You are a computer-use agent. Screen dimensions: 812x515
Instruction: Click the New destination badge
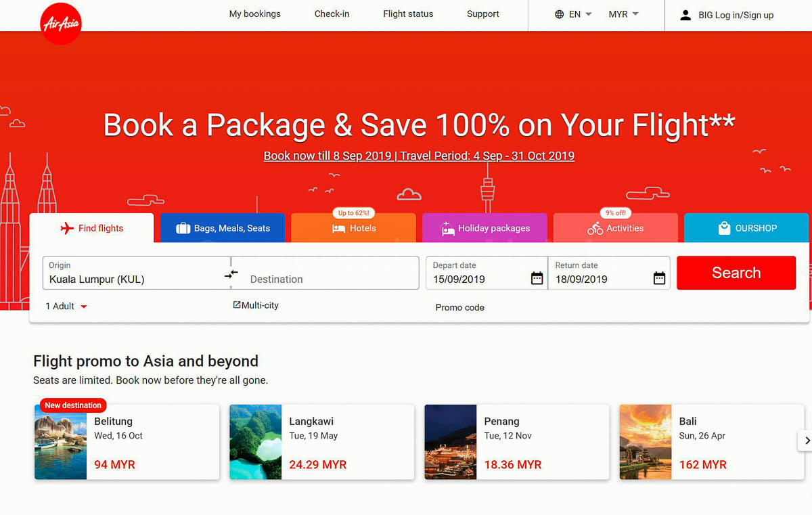73,405
